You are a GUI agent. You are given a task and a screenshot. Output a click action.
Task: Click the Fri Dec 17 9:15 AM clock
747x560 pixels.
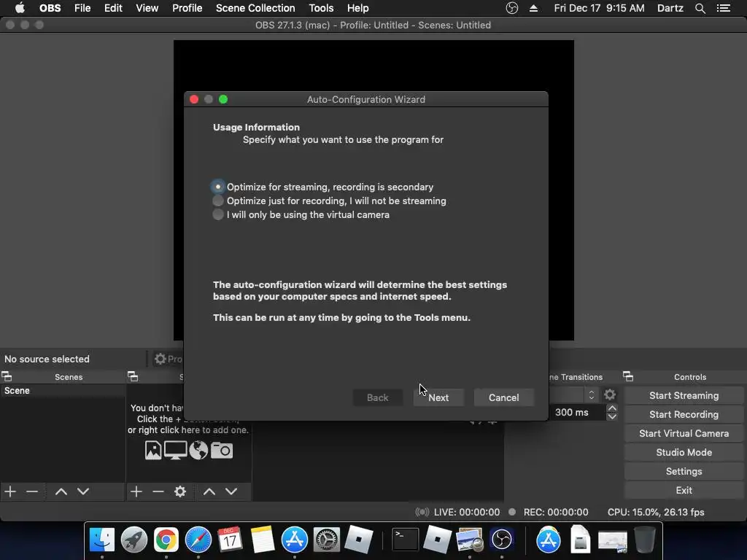(599, 8)
